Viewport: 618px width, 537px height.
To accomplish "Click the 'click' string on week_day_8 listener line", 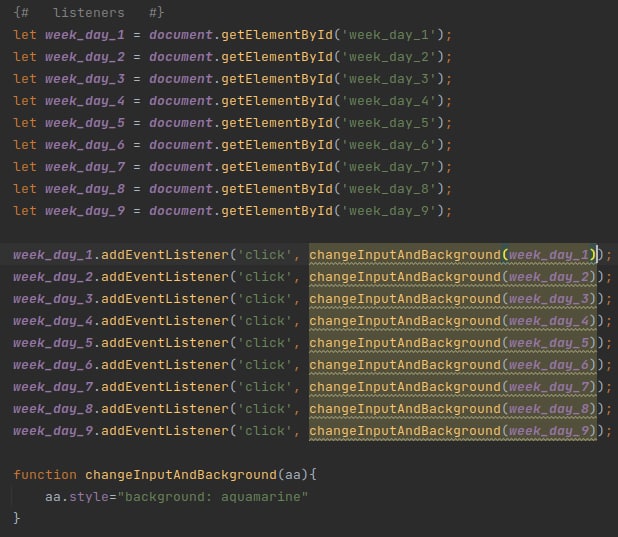I will [x=265, y=409].
